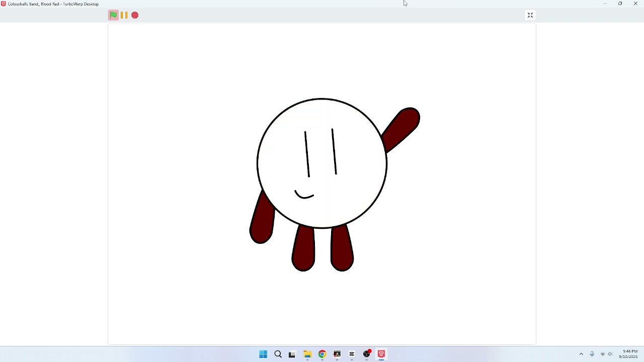Show hidden system tray icons
Screen dimensions: 644x362
[582, 354]
